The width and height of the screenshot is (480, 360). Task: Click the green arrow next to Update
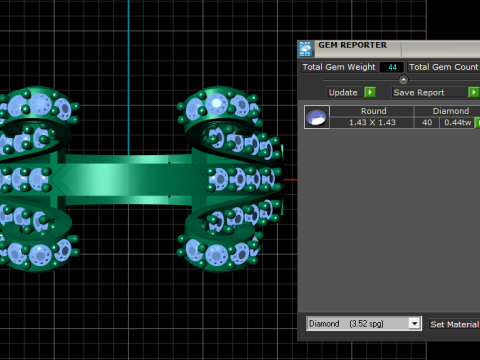pos(370,92)
